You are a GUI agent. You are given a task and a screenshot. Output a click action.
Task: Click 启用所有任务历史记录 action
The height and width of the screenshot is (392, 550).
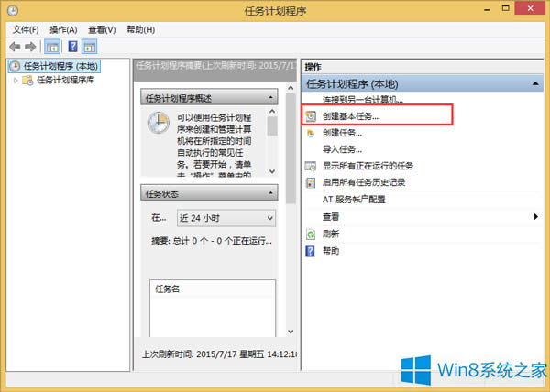coord(364,182)
